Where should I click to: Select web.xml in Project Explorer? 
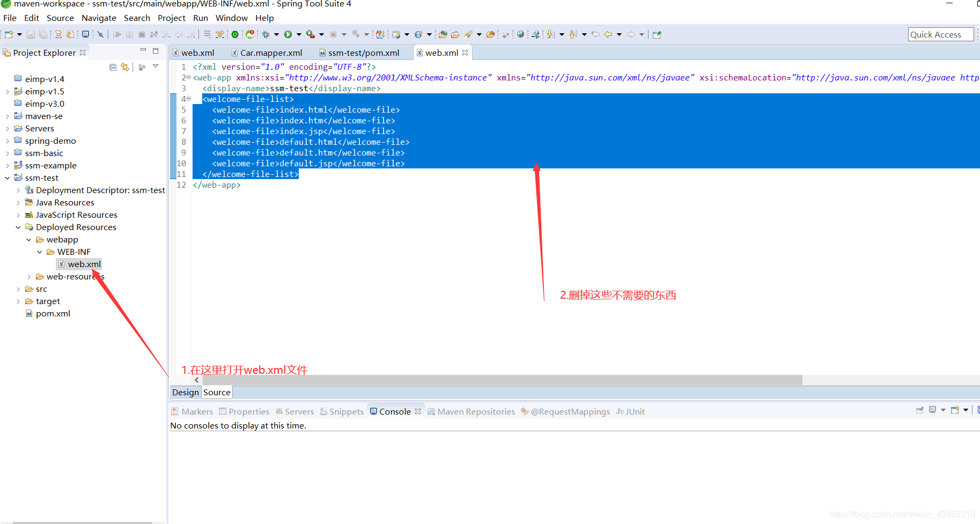tap(79, 264)
